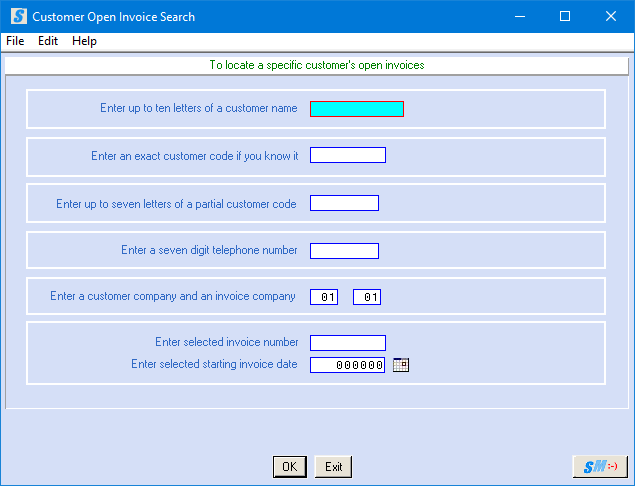Open the Help menu
Screen dimensions: 635x486
[x=84, y=41]
